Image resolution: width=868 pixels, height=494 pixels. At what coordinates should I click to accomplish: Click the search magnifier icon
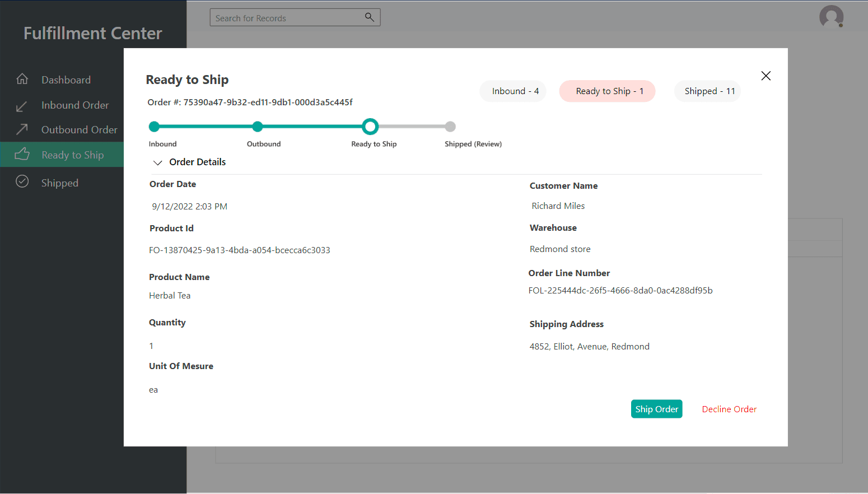[x=369, y=17]
